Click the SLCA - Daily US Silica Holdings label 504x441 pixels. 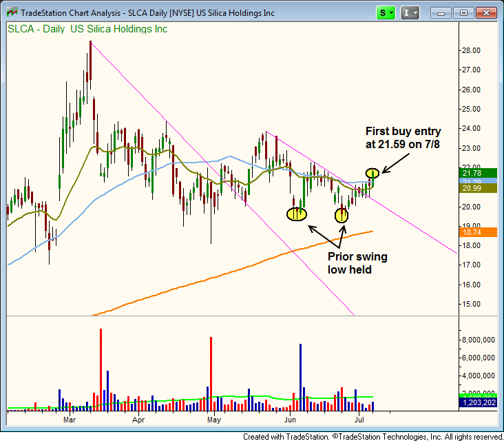click(x=87, y=29)
